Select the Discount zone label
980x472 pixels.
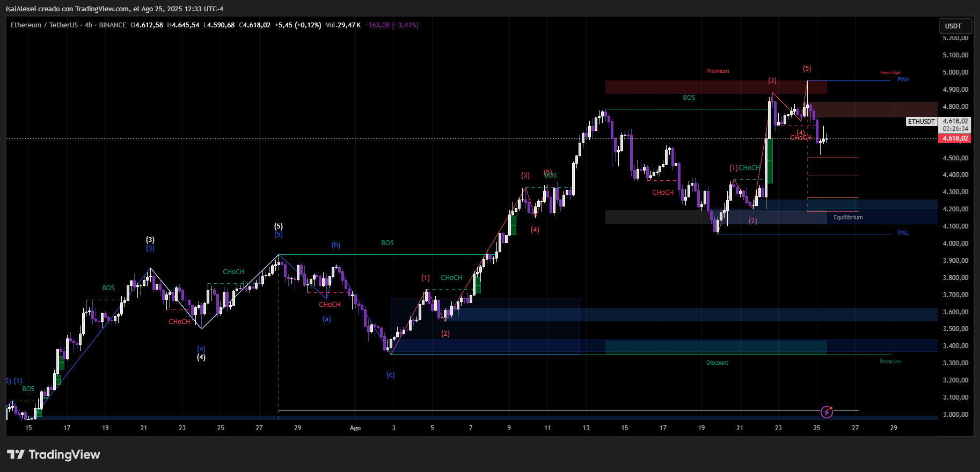coord(717,363)
